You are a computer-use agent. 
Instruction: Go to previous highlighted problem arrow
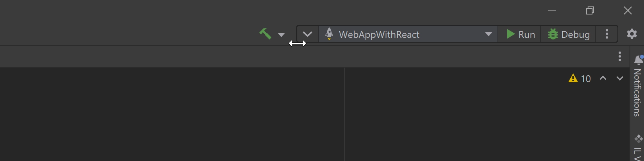pos(603,78)
